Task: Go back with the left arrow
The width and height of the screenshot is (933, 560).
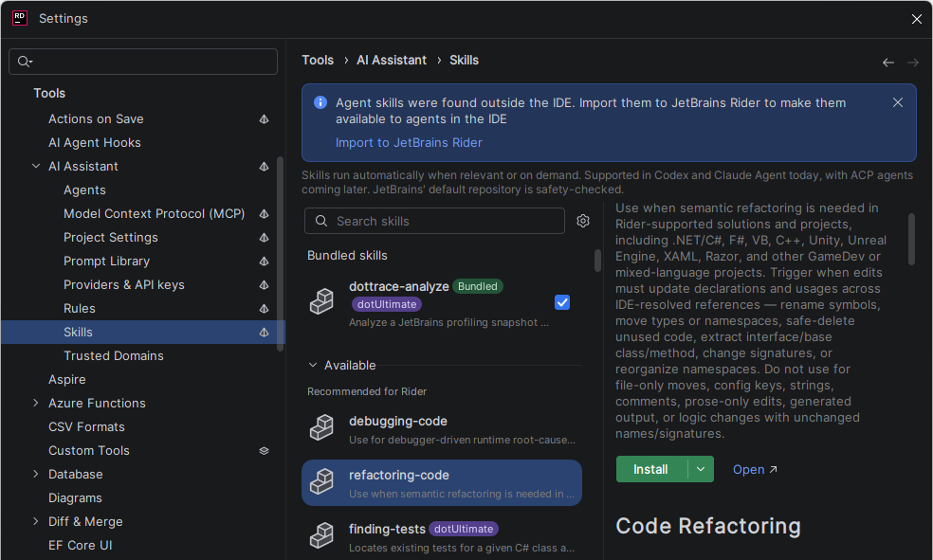Action: click(888, 63)
